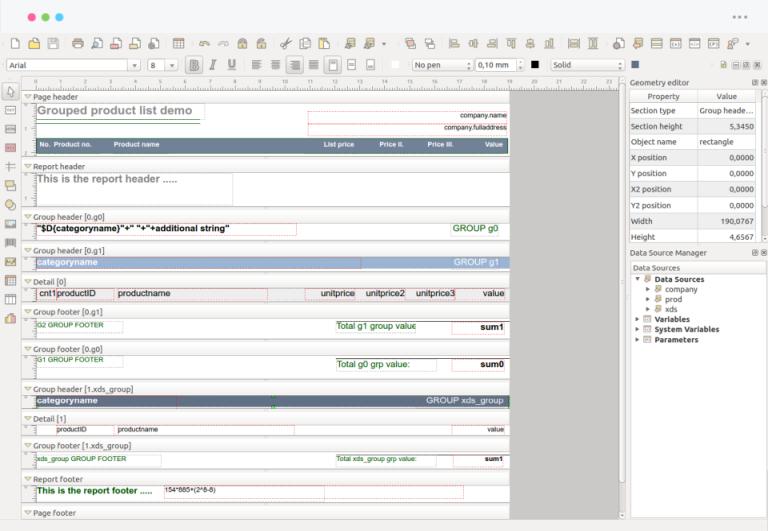This screenshot has width=768, height=531.
Task: Select the pointer tool in left sidebar
Action: 10,92
